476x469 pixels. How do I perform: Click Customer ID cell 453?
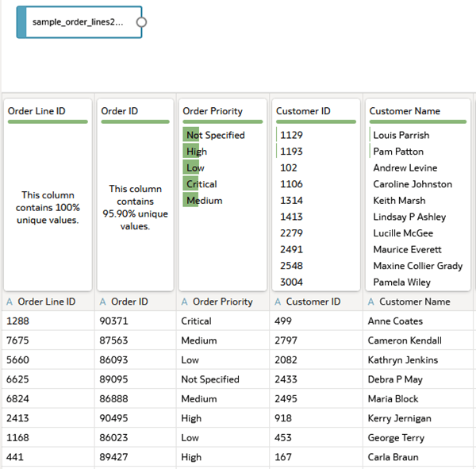point(316,437)
